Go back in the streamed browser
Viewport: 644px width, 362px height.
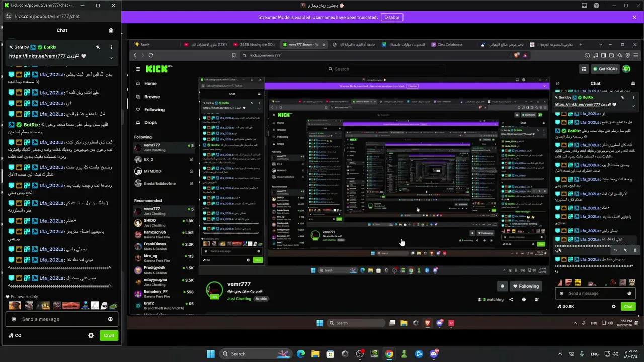tap(135, 55)
